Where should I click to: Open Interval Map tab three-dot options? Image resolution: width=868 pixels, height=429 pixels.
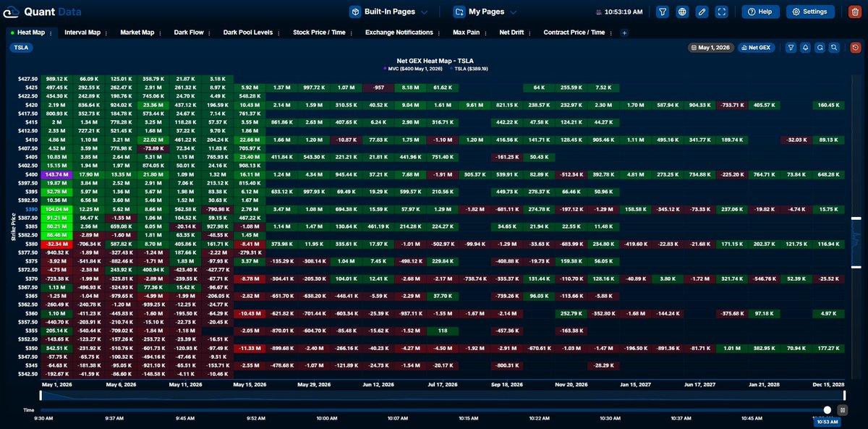[107, 33]
